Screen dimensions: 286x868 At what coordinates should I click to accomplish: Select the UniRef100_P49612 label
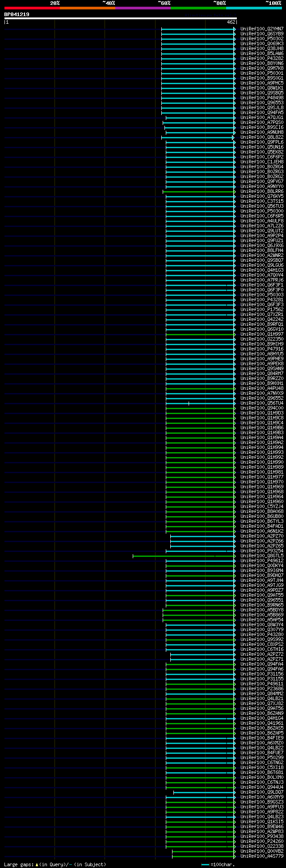click(262, 560)
